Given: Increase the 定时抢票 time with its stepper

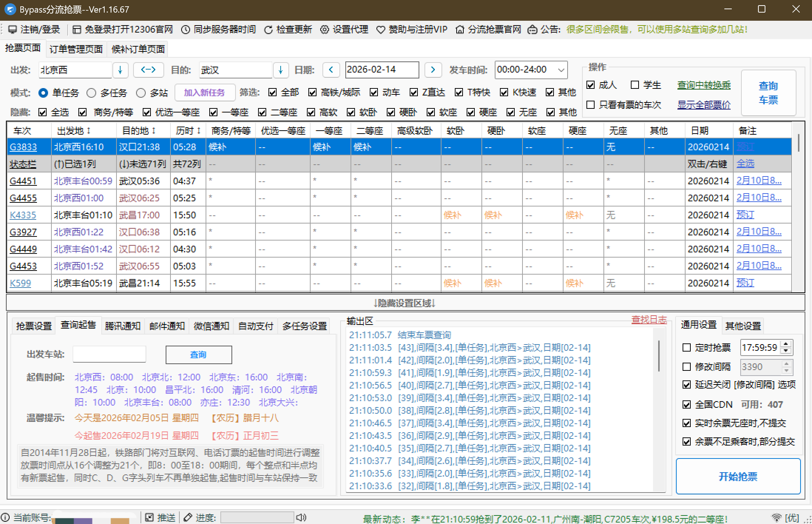Looking at the screenshot, I should (x=786, y=344).
